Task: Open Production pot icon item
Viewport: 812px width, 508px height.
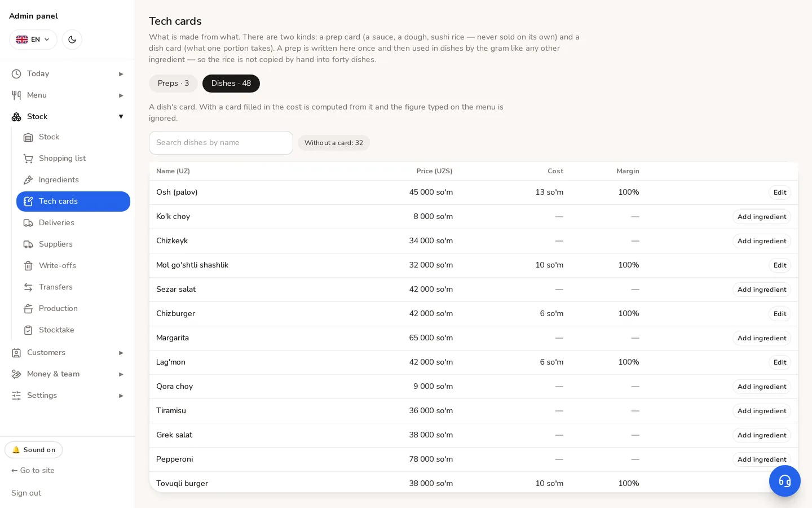Action: 28,309
